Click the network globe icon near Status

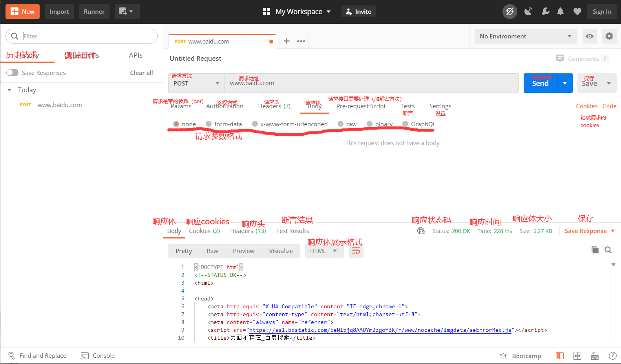(x=421, y=231)
